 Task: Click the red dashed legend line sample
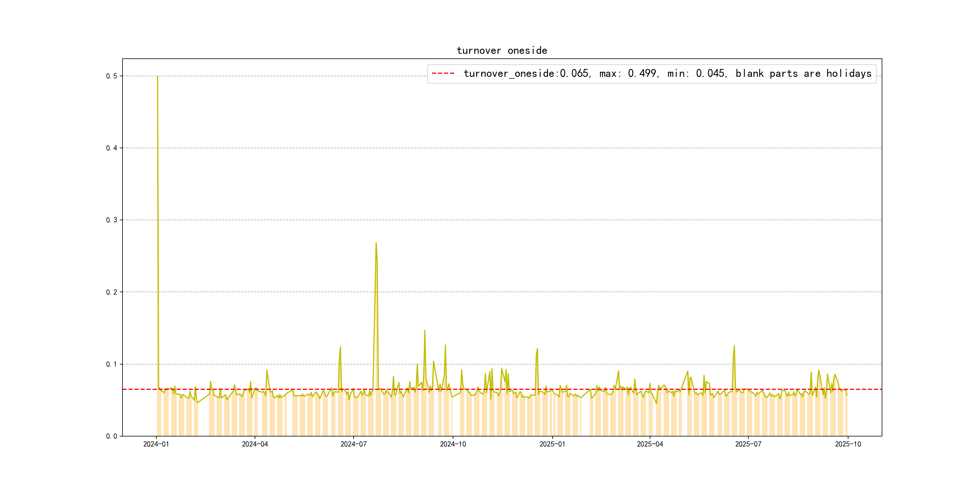pos(443,73)
